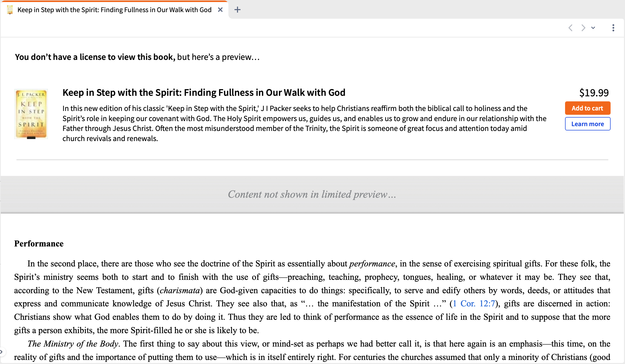This screenshot has width=625, height=364.
Task: Click the J. I. Packer book cover thumbnail
Action: pyautogui.click(x=31, y=114)
